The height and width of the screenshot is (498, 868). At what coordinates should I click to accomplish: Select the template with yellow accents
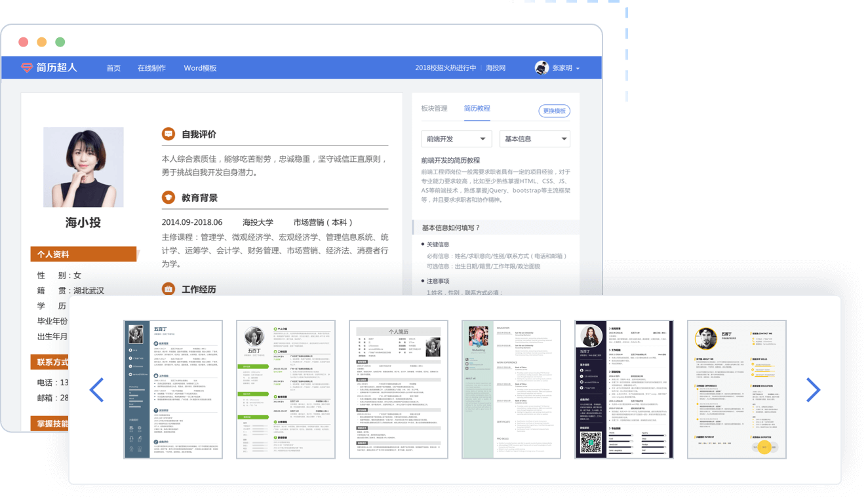click(x=737, y=389)
